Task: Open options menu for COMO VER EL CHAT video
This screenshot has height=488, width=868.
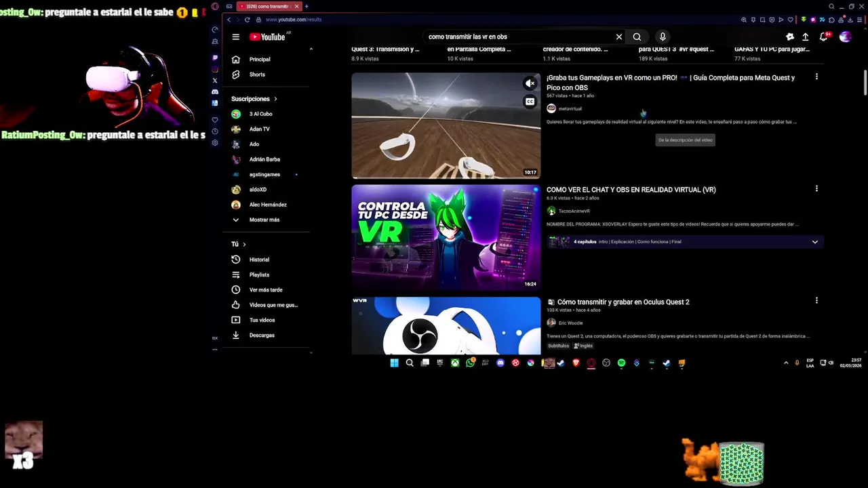Action: tap(816, 189)
